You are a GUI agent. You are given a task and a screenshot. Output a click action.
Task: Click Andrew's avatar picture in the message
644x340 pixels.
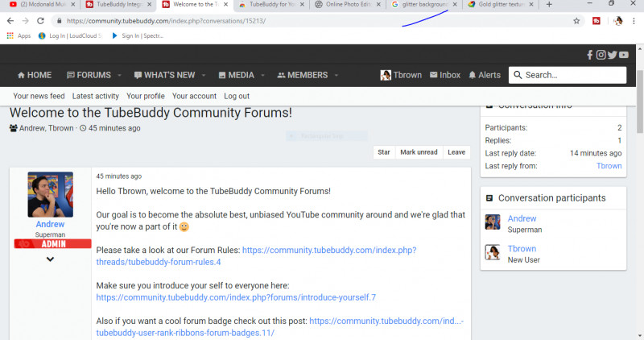50,194
